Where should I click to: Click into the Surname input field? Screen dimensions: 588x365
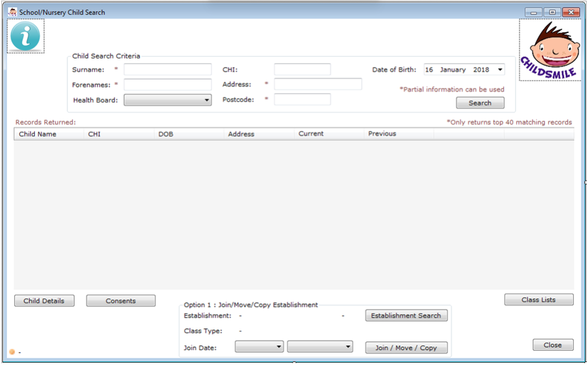[168, 70]
